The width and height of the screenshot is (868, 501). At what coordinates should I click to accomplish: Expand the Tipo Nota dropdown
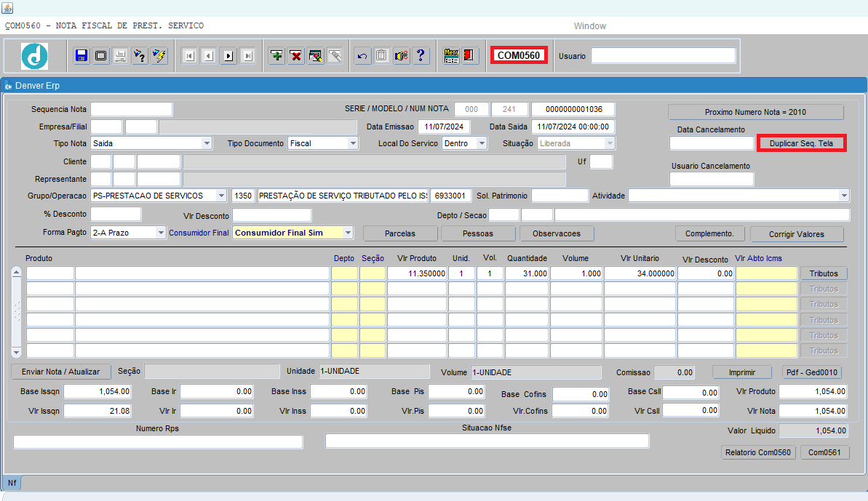tap(207, 144)
